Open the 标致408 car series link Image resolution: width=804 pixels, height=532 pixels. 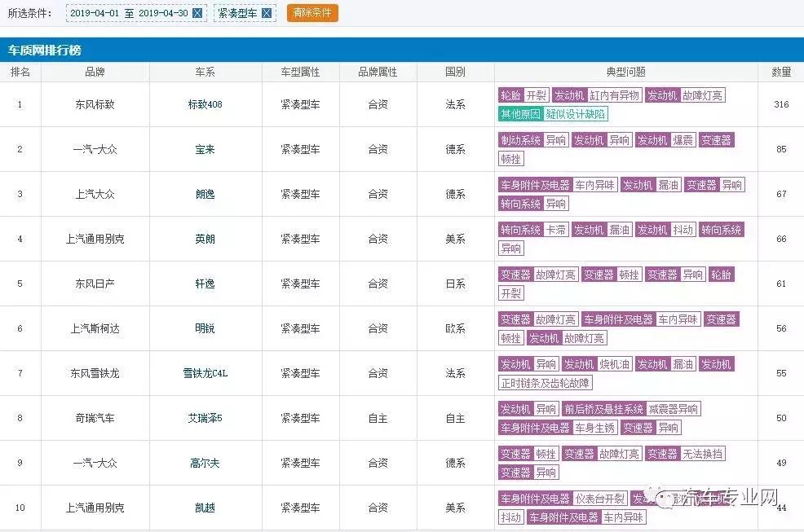(x=205, y=104)
